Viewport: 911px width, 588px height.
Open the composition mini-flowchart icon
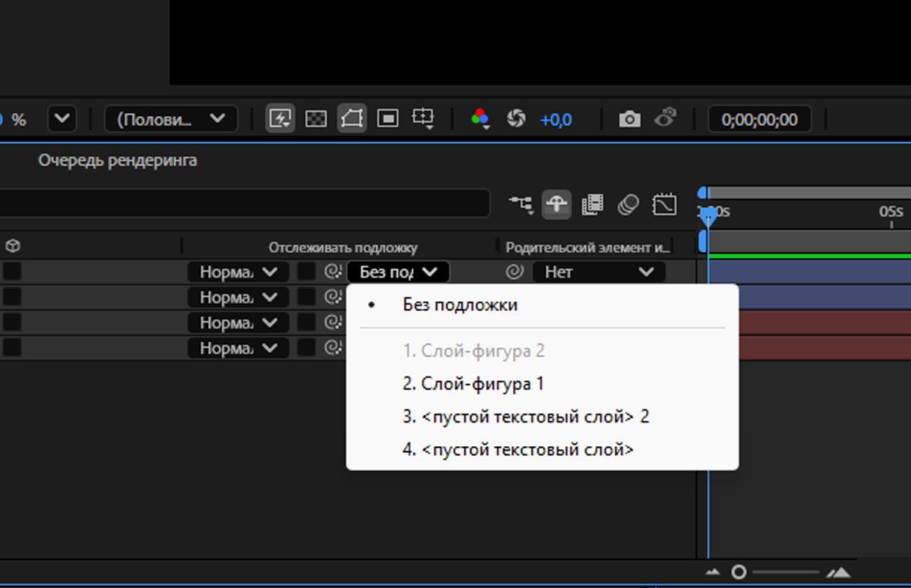pos(521,204)
